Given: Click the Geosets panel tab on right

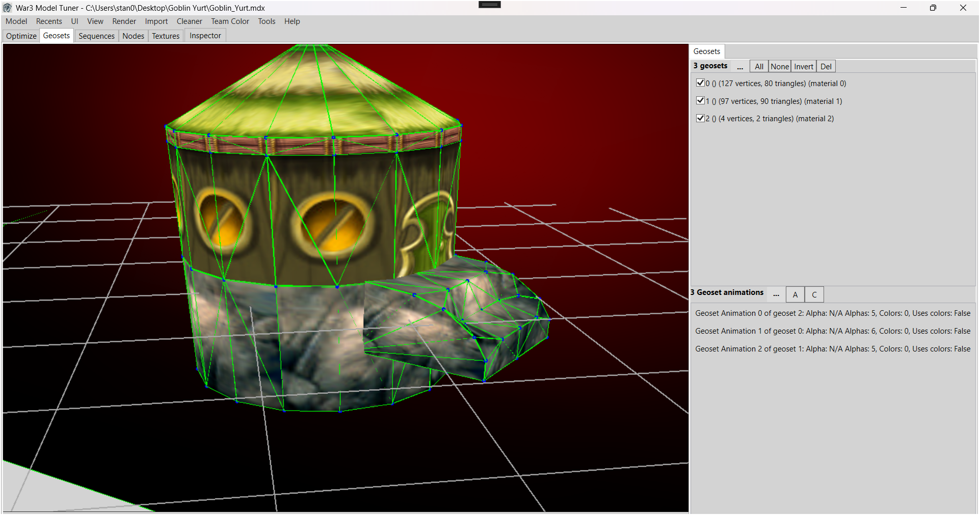Looking at the screenshot, I should point(707,51).
